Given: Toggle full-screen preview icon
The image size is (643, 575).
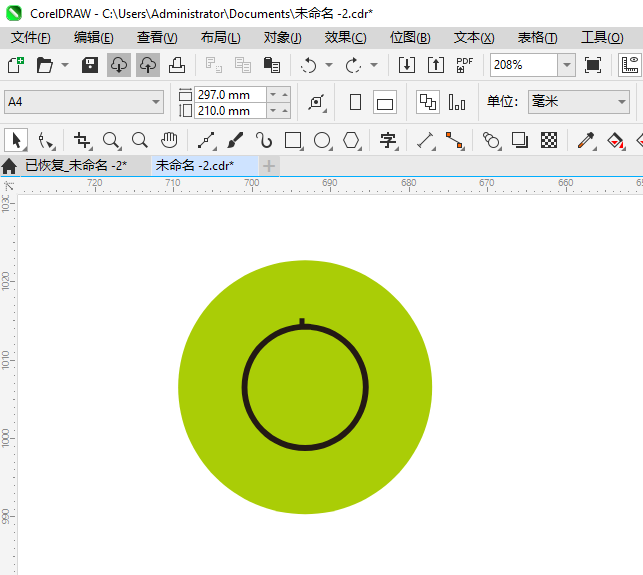Looking at the screenshot, I should (x=593, y=65).
